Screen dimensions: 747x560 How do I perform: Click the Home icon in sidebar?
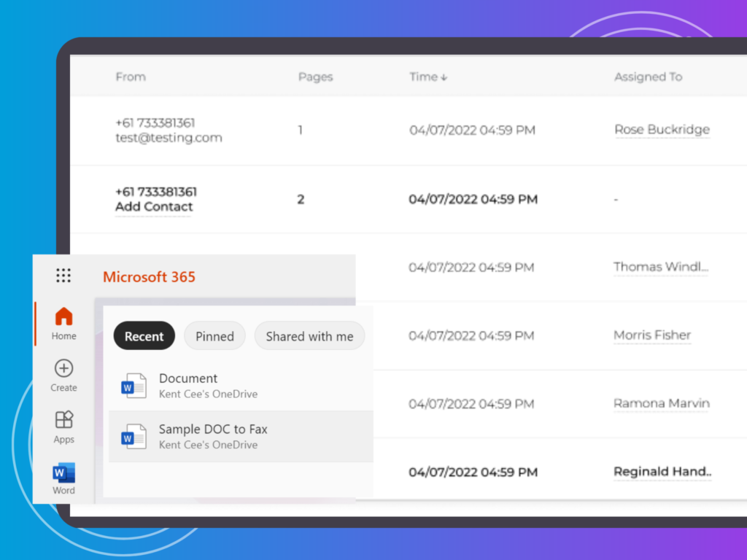(x=63, y=316)
